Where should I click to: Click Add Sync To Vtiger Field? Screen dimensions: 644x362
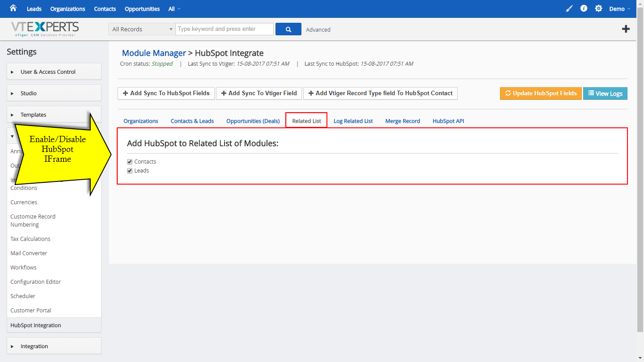click(x=259, y=93)
